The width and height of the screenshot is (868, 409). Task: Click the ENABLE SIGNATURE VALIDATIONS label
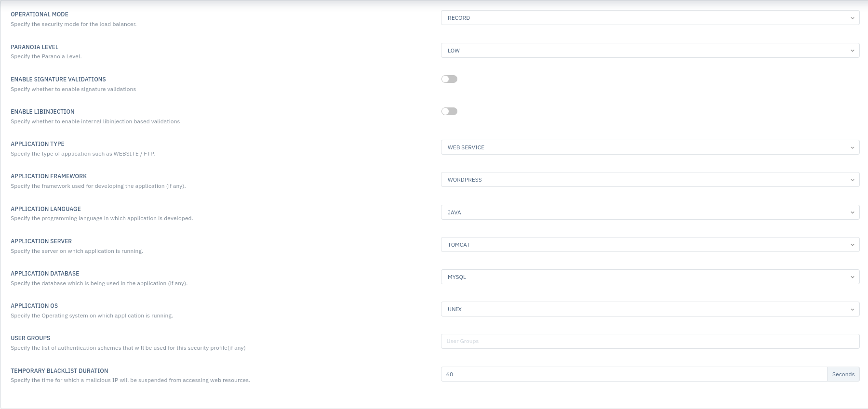[58, 79]
